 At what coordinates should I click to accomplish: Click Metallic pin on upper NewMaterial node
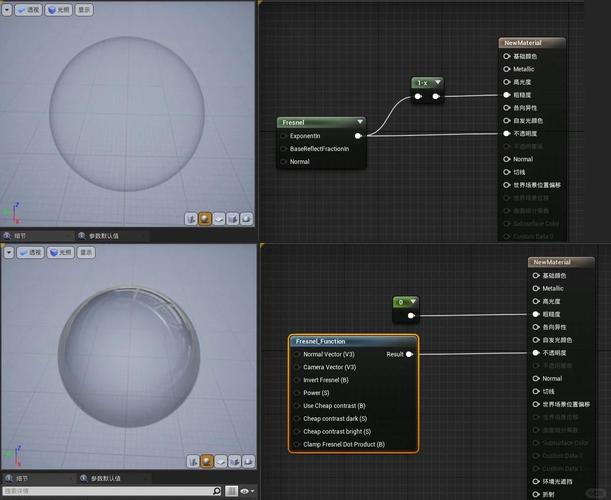coord(507,69)
